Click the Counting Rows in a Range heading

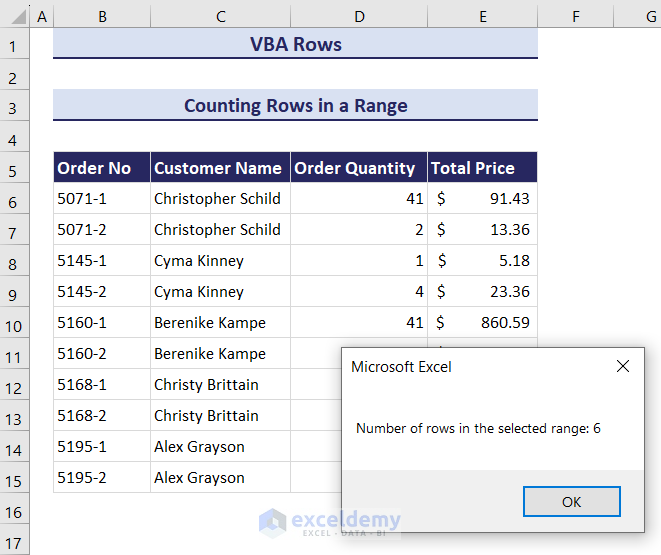pos(295,106)
